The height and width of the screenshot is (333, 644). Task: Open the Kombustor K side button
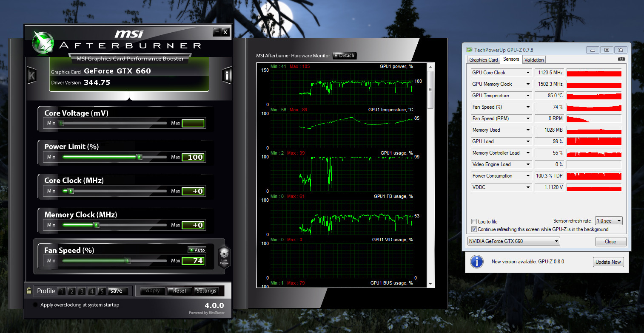[31, 76]
